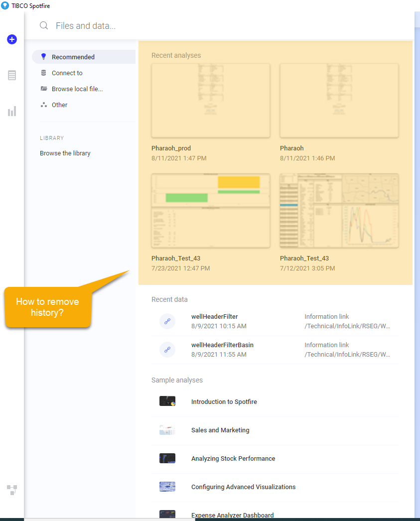This screenshot has height=521, width=420.
Task: Click the search magnifier icon
Action: [x=44, y=26]
